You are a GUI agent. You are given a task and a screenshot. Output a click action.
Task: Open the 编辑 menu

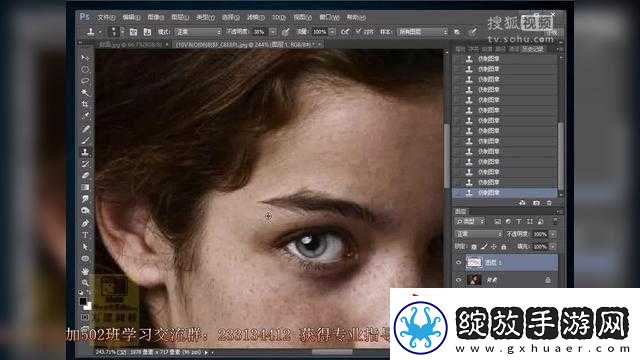[x=131, y=18]
